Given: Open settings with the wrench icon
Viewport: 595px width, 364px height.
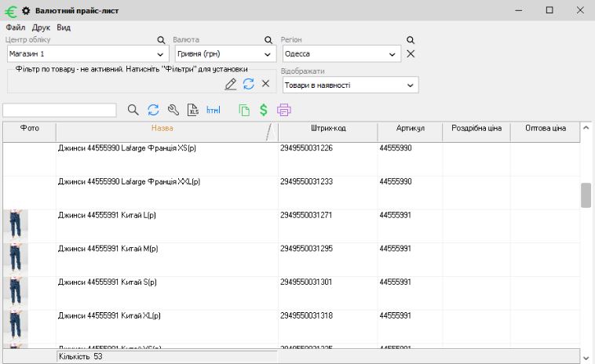Looking at the screenshot, I should (x=173, y=111).
